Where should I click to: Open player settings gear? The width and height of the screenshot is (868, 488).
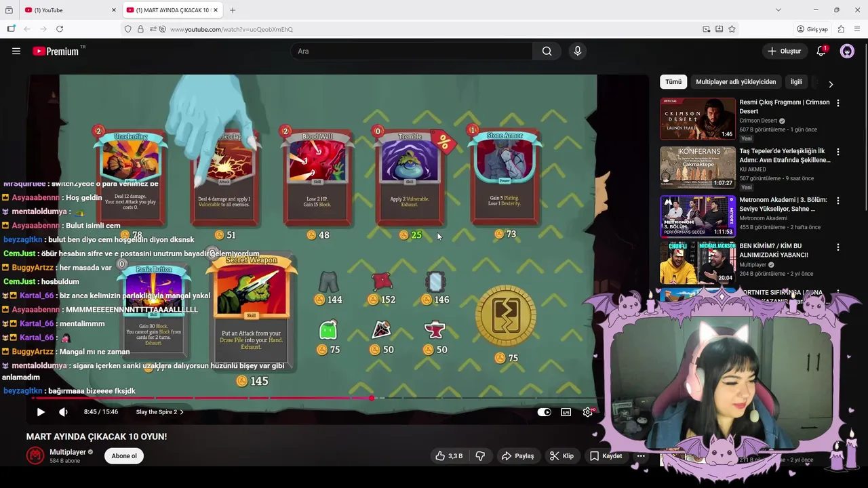[x=588, y=412]
